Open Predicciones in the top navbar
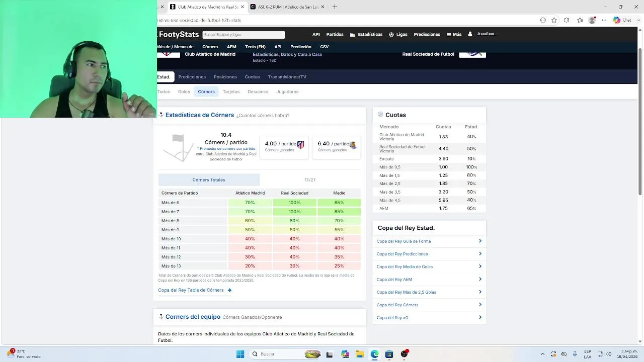The height and width of the screenshot is (362, 644). pyautogui.click(x=427, y=35)
